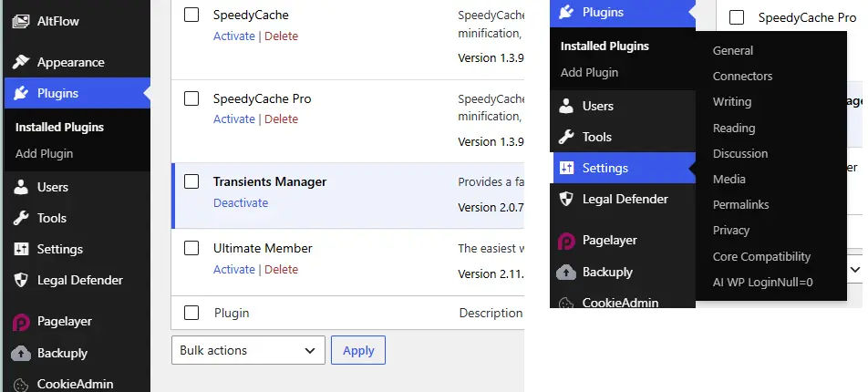Viewport: 868px width, 392px height.
Task: Check the Ultimate Member plugin checkbox
Action: coord(191,248)
